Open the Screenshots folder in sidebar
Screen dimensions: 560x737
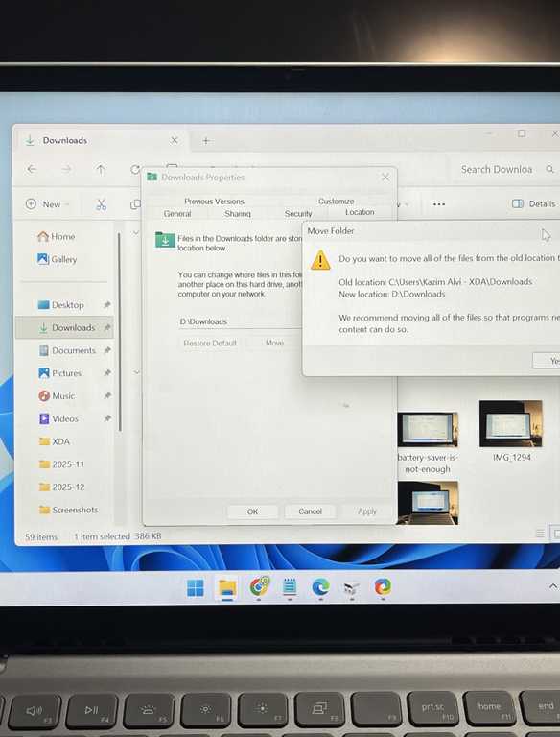coord(69,510)
